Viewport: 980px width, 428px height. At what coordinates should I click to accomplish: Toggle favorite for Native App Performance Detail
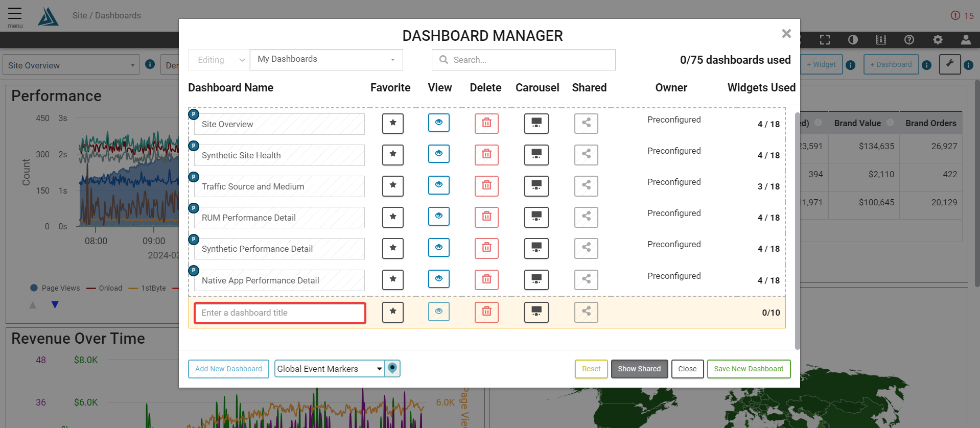click(x=393, y=279)
